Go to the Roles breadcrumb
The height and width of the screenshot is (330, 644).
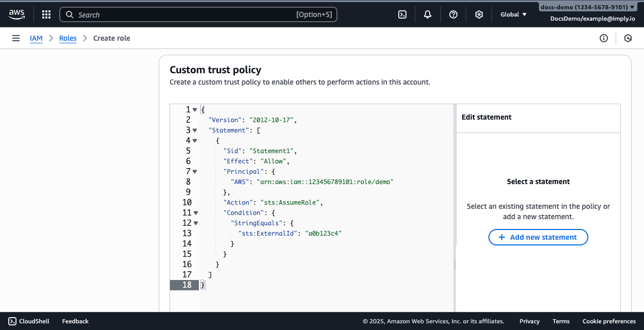[x=67, y=38]
